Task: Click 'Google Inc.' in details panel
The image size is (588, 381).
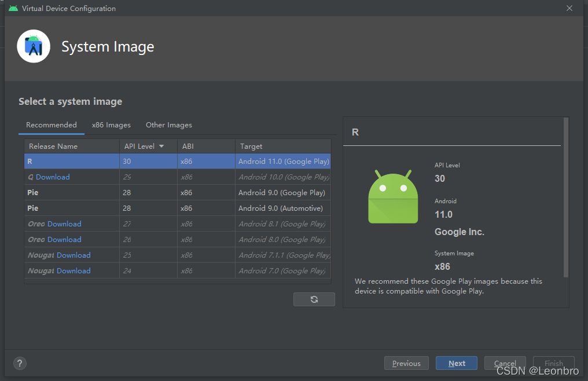Action: pos(460,232)
